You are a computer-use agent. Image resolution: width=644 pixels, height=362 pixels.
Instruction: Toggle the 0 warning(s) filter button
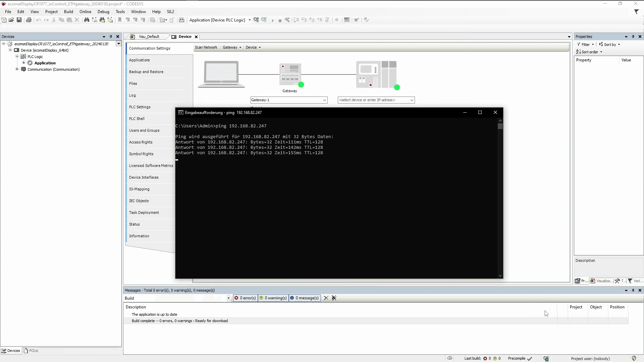tap(273, 298)
